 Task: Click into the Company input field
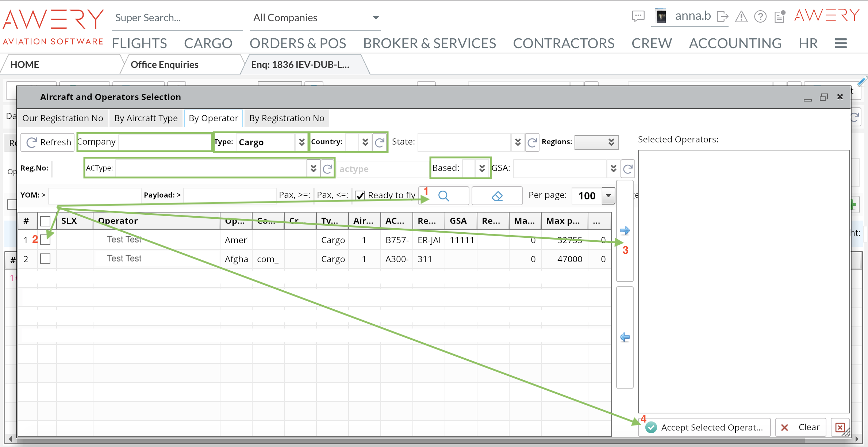click(x=164, y=142)
